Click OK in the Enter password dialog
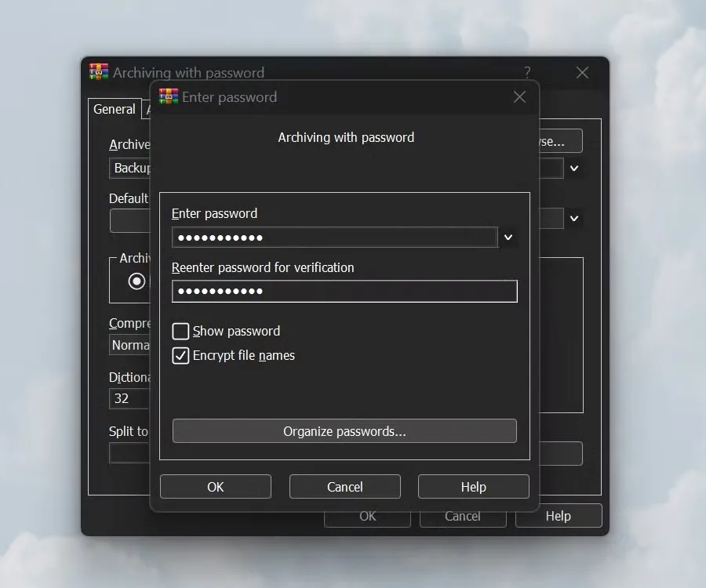 pos(216,487)
